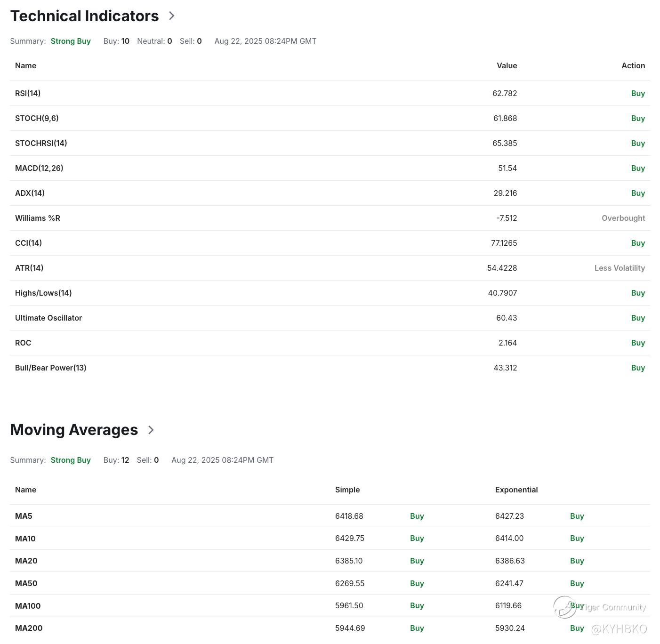Click the Value column header

click(x=507, y=65)
